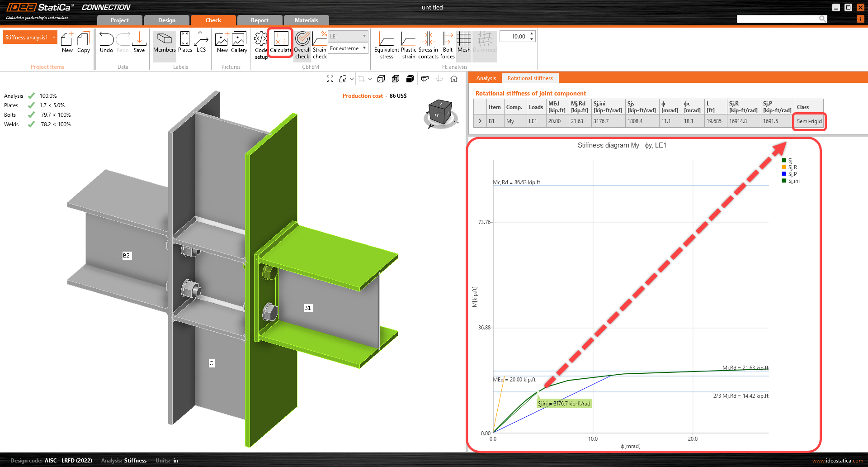Show Plastic strain results

pyautogui.click(x=408, y=45)
